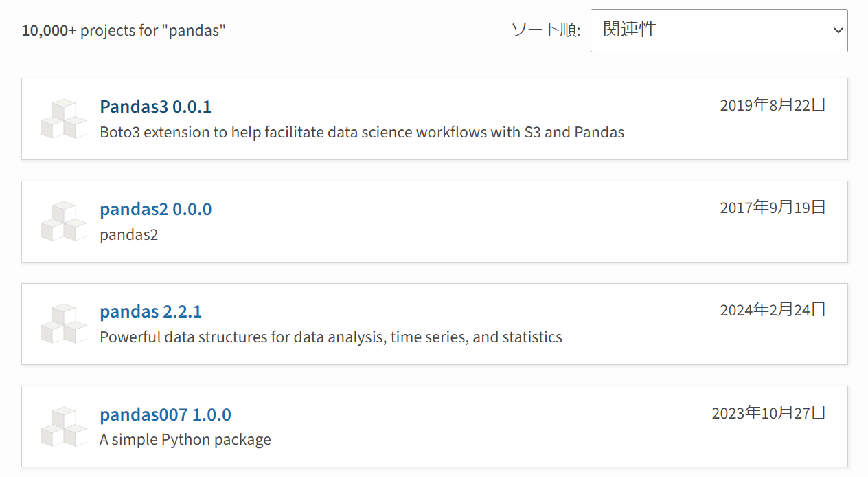Click the pandas 2.2.1 description text
The width and height of the screenshot is (868, 477).
pyautogui.click(x=331, y=337)
